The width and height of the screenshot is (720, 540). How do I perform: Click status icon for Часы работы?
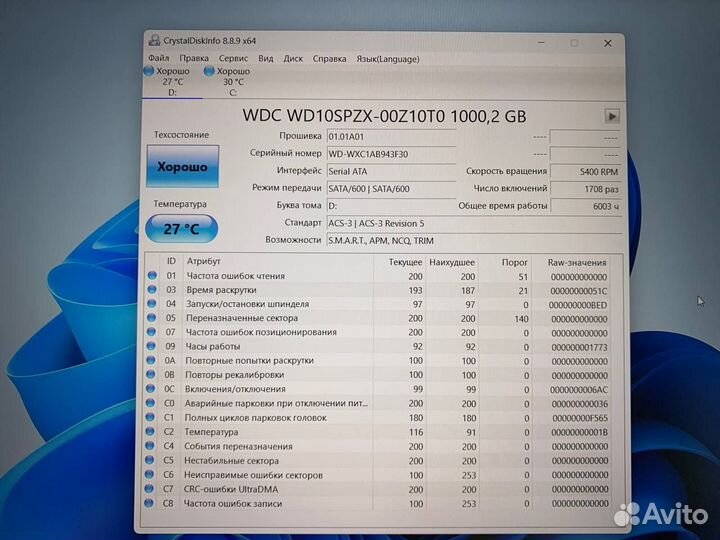pyautogui.click(x=151, y=346)
